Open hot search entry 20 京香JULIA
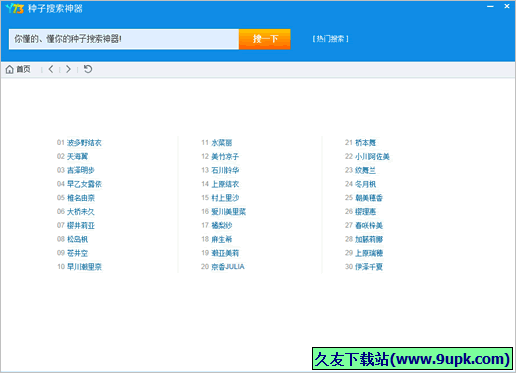516x373 pixels. coord(228,267)
